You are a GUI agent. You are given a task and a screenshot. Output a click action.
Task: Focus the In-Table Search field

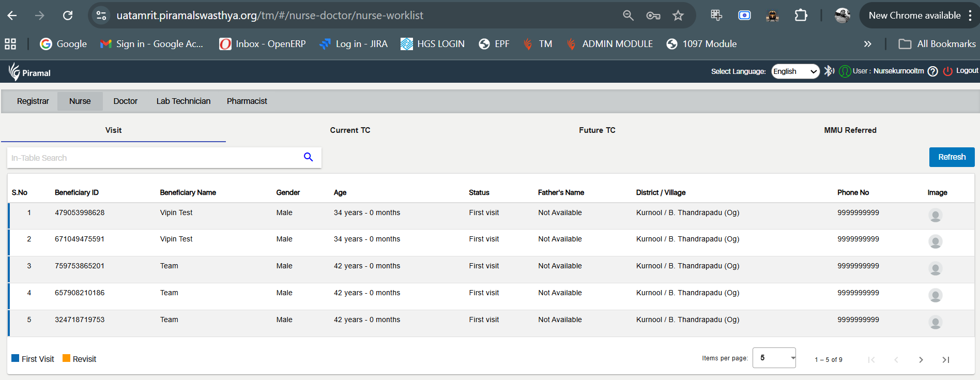(155, 158)
